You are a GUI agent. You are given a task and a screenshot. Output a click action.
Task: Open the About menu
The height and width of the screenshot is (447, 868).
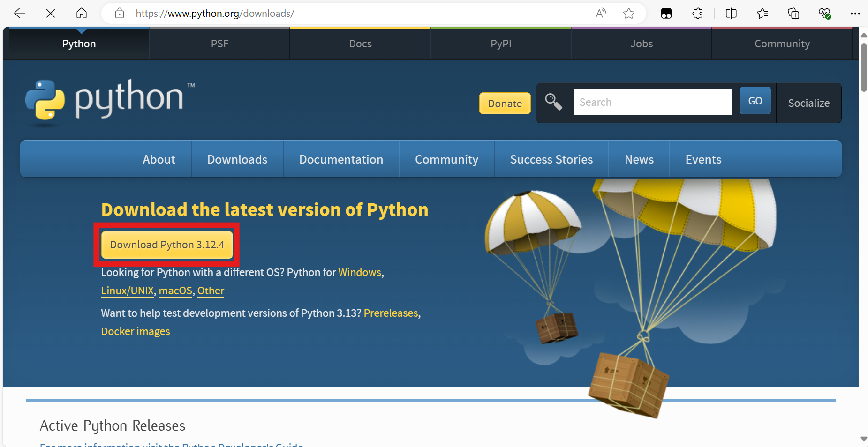pyautogui.click(x=159, y=159)
